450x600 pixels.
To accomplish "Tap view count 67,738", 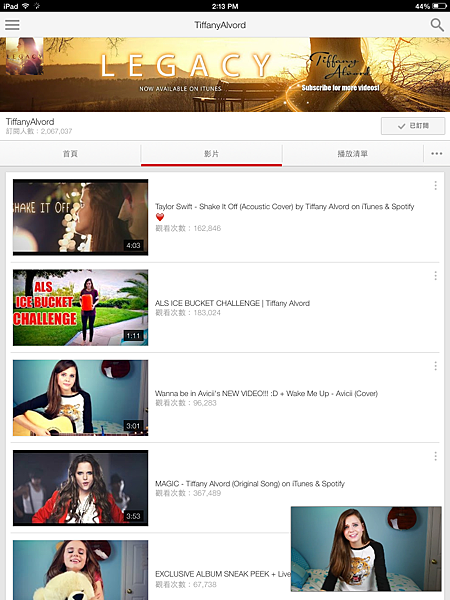I will pos(186,584).
